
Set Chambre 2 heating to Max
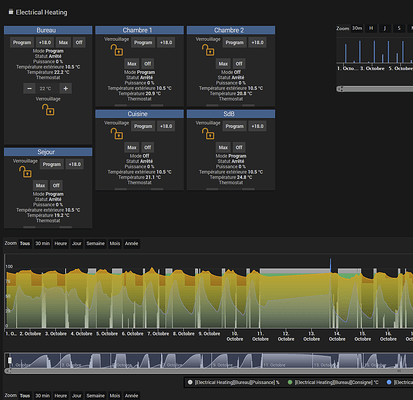(223, 63)
